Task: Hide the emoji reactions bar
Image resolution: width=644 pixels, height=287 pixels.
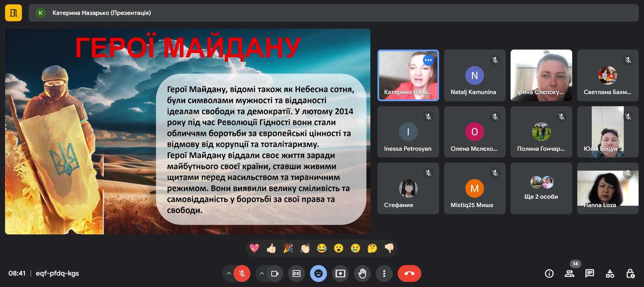Action: [x=318, y=274]
